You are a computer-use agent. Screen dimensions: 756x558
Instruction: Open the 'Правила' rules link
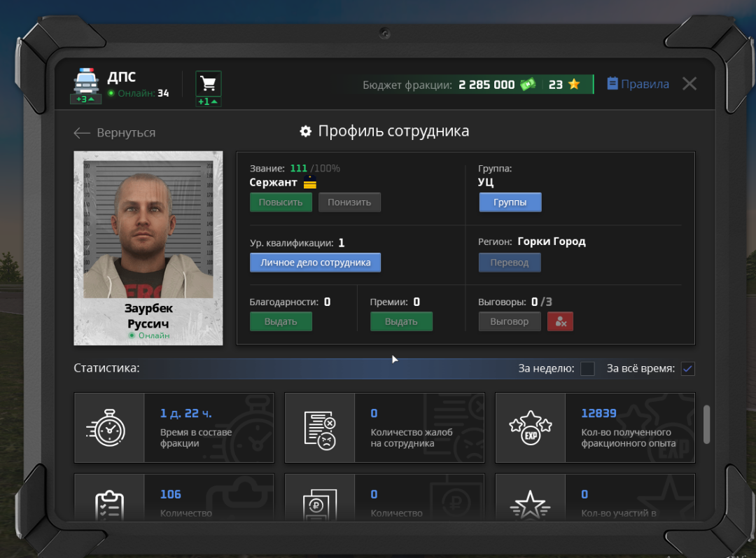pyautogui.click(x=638, y=84)
